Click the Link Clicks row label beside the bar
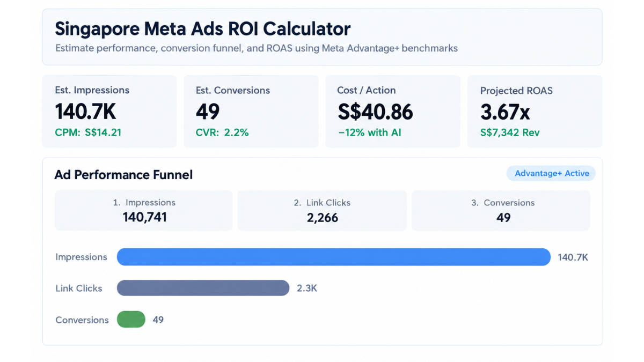This screenshot has width=644, height=362. point(79,289)
